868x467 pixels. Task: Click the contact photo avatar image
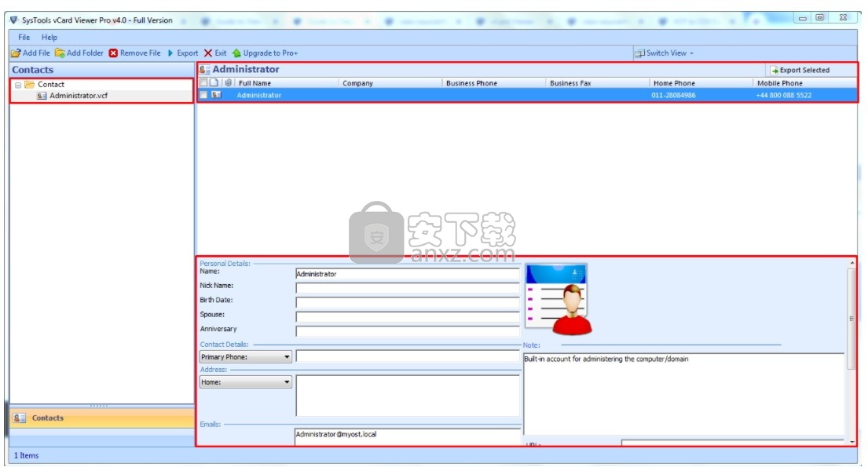coord(559,299)
